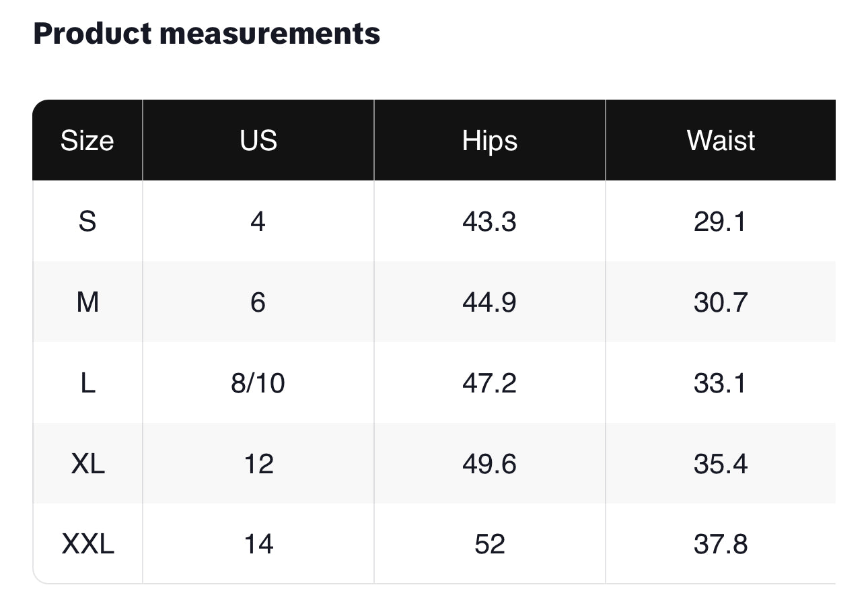The width and height of the screenshot is (868, 612).
Task: Select the Waist column header
Action: click(721, 141)
